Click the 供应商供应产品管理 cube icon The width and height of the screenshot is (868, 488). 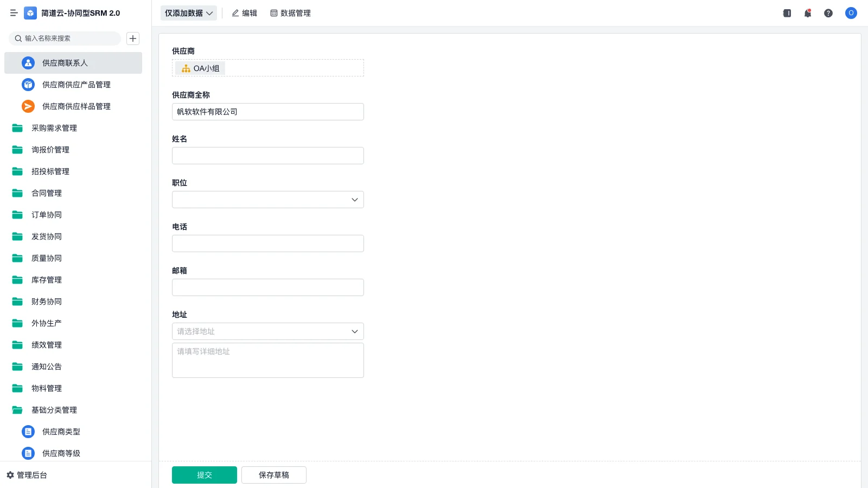[28, 85]
